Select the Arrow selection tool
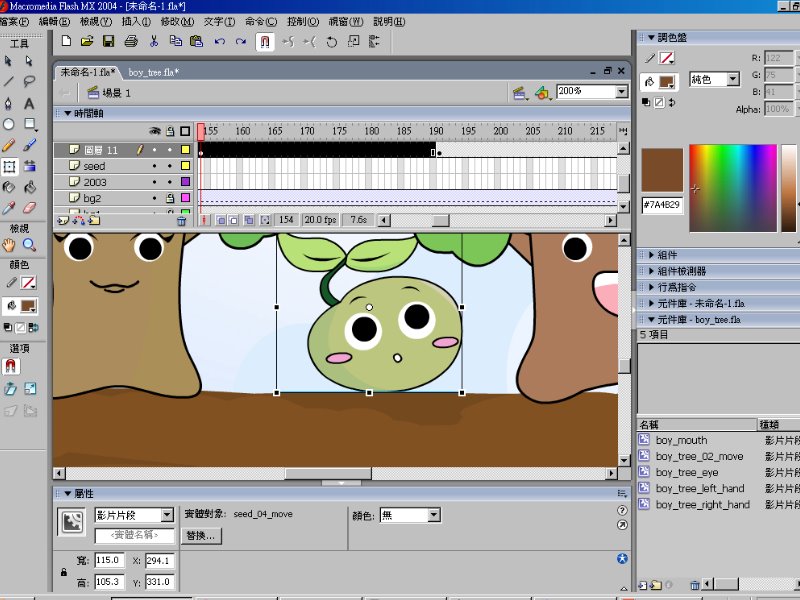Image resolution: width=800 pixels, height=600 pixels. pos(8,61)
